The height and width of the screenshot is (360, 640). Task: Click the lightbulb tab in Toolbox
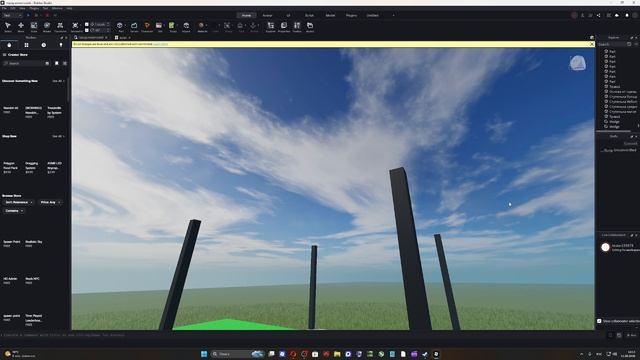tap(61, 45)
